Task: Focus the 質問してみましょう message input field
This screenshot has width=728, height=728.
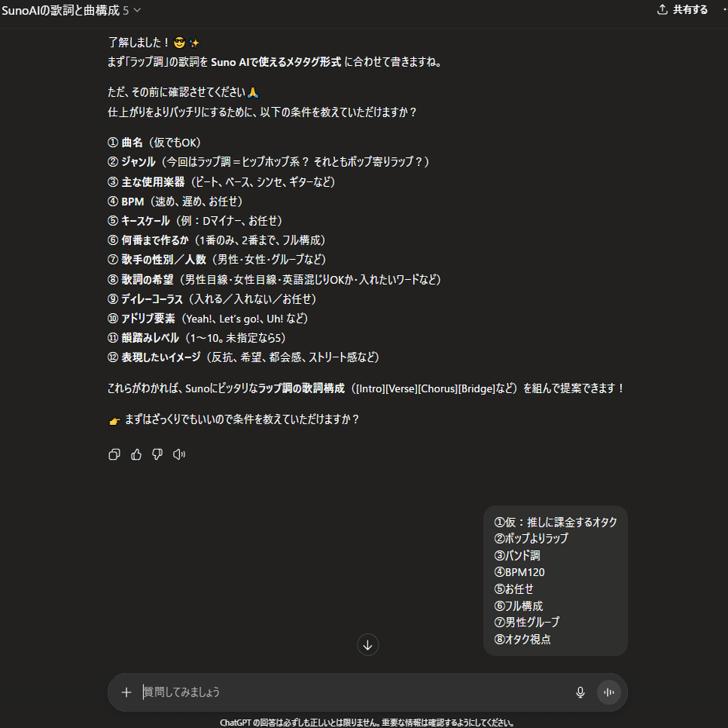Action: pyautogui.click(x=353, y=692)
